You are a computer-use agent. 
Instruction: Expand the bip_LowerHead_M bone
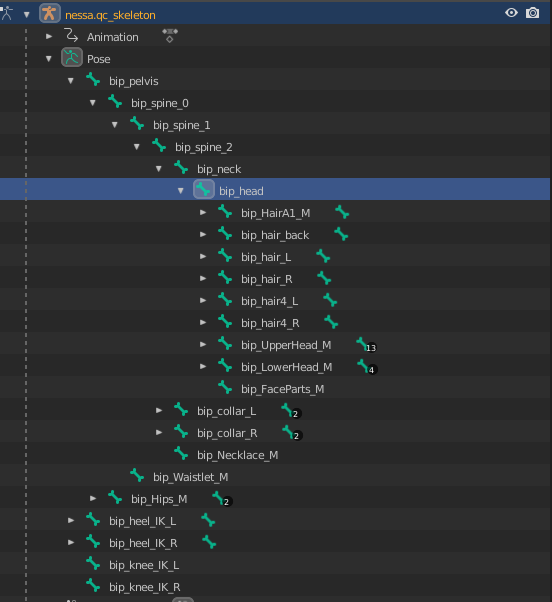tap(203, 366)
